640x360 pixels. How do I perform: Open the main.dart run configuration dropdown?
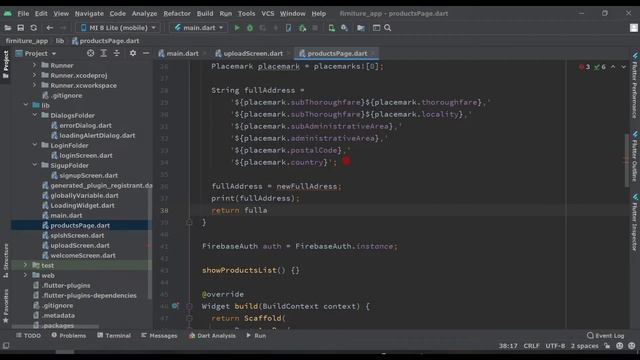pos(199,28)
